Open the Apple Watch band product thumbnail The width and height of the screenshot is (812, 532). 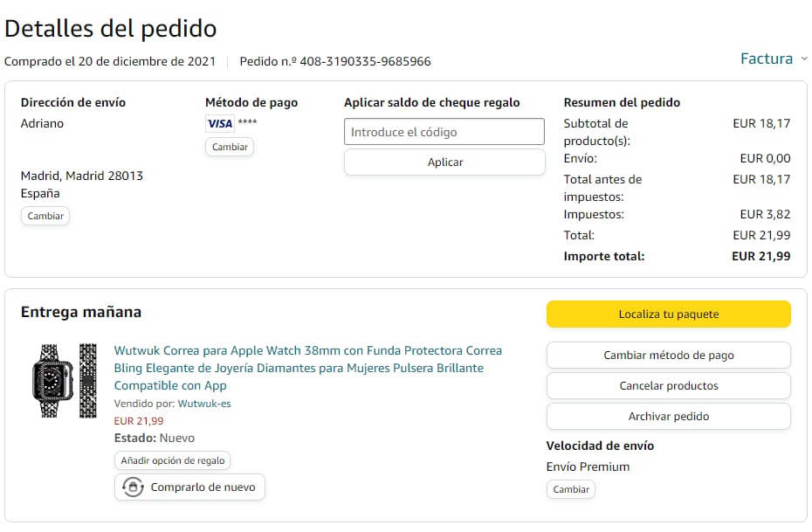[x=65, y=380]
